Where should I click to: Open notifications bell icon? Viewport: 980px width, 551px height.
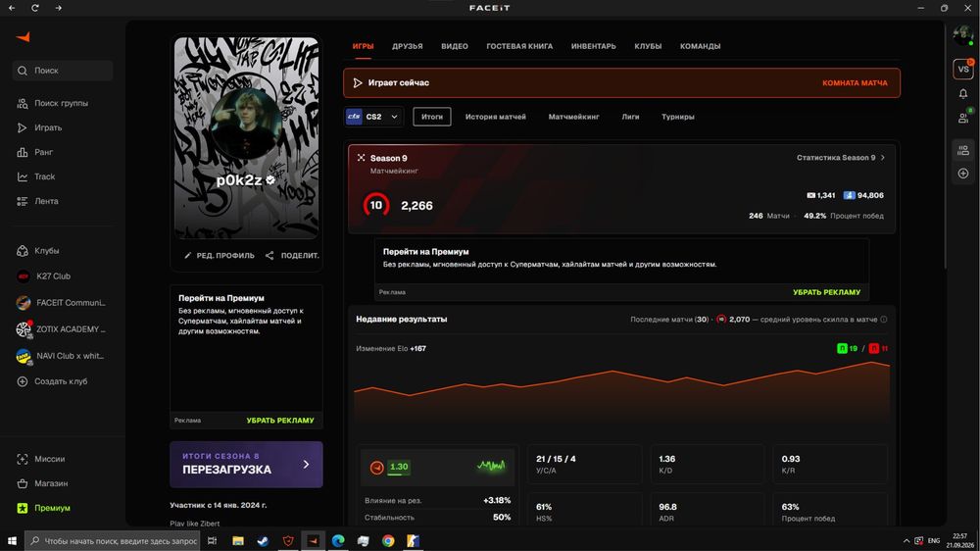[x=963, y=94]
